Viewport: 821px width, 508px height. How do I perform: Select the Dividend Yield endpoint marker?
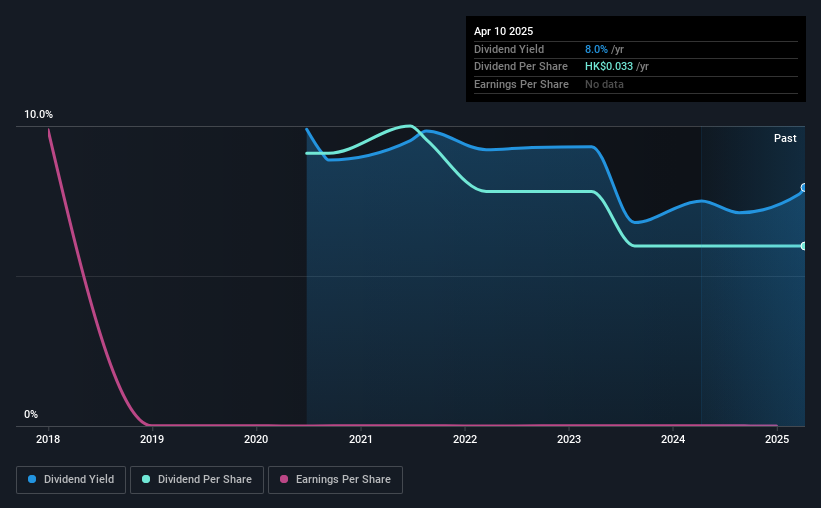click(x=804, y=187)
